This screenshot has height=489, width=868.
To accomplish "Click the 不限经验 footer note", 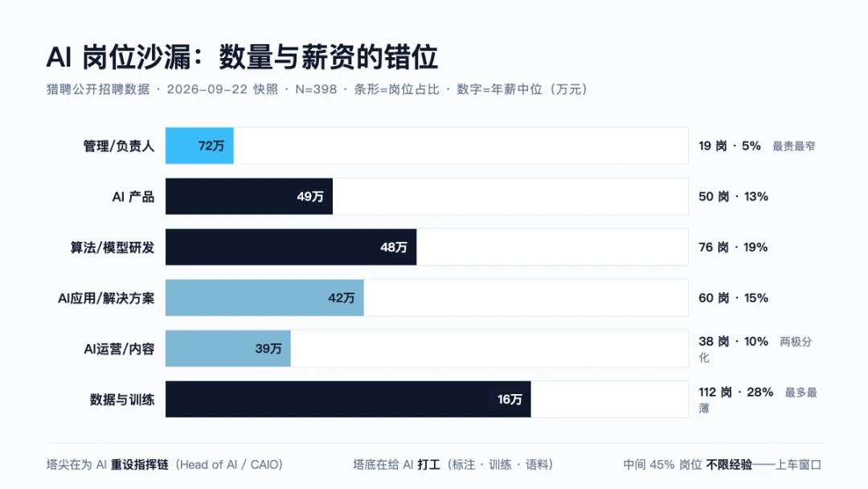I will coord(729,465).
